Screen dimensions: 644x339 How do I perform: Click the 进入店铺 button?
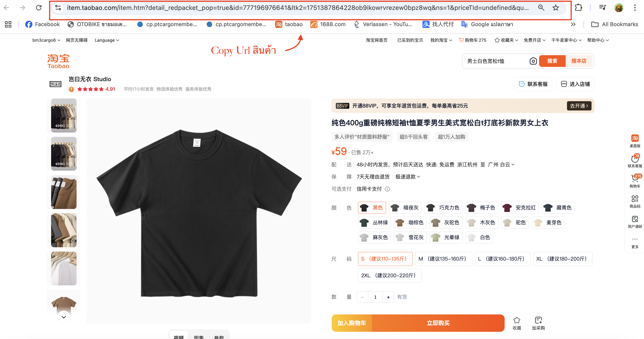[575, 84]
